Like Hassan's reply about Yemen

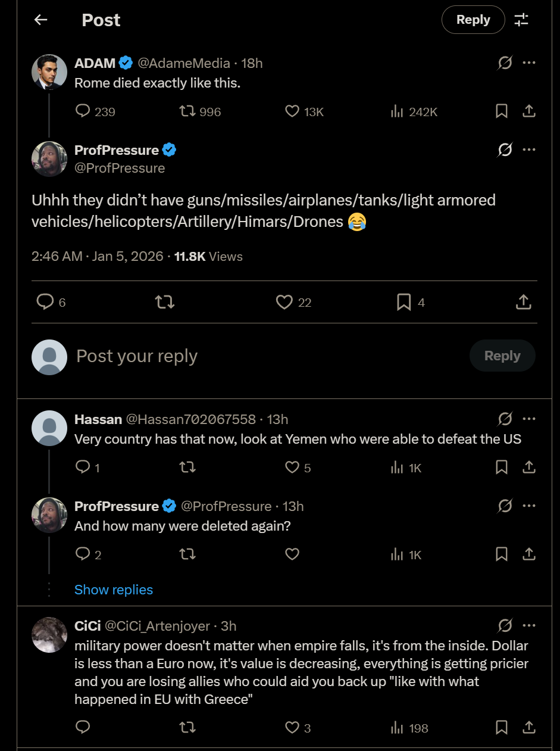point(292,468)
